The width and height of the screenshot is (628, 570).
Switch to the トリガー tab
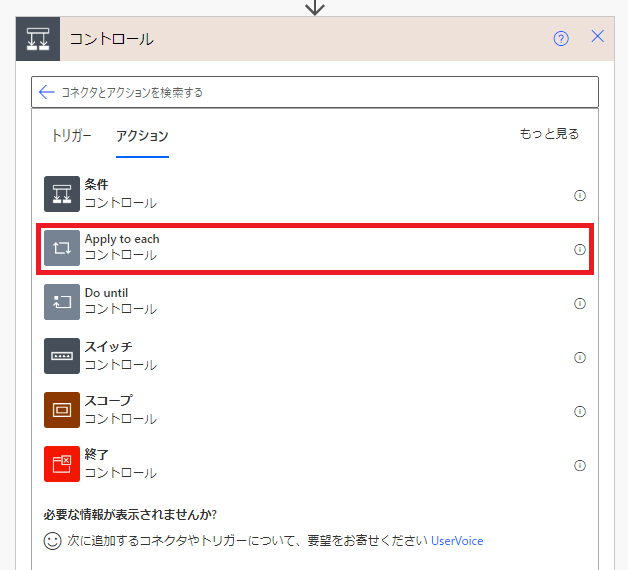click(x=72, y=136)
